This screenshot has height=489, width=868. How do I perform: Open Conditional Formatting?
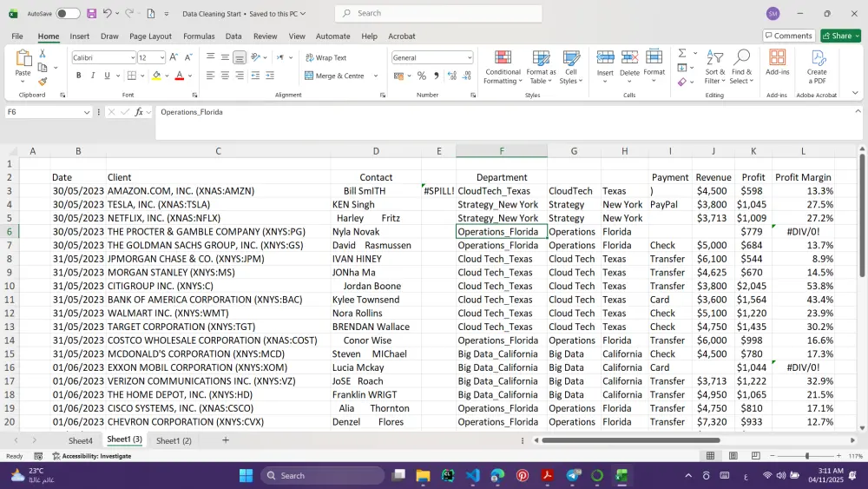pos(503,67)
